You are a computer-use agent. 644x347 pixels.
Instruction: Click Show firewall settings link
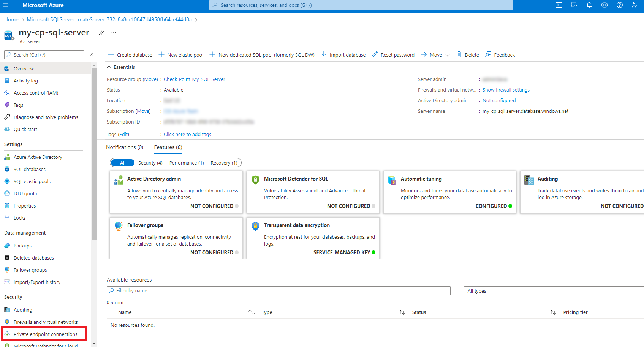[x=506, y=90]
